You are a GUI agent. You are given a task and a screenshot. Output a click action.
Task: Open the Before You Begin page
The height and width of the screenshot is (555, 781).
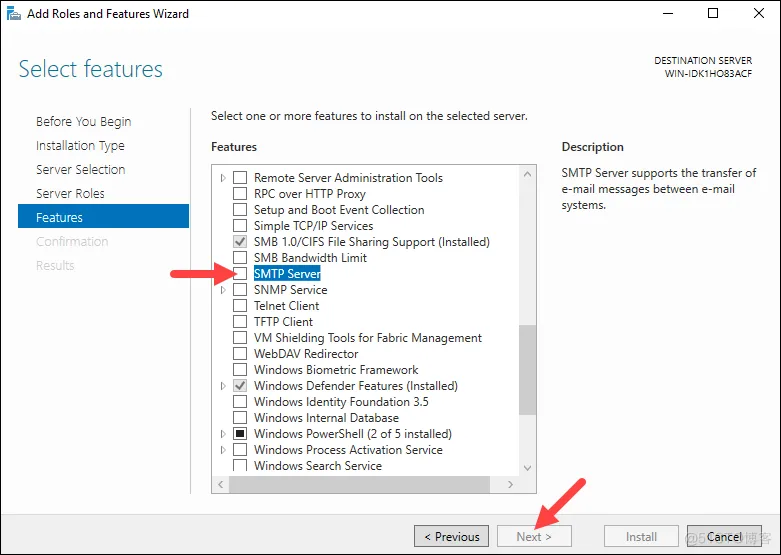pyautogui.click(x=83, y=121)
